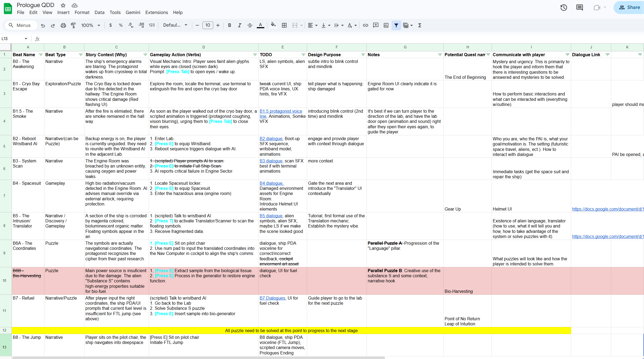This screenshot has width=644, height=359.
Task: Open comments panel at top right
Action: pyautogui.click(x=580, y=8)
